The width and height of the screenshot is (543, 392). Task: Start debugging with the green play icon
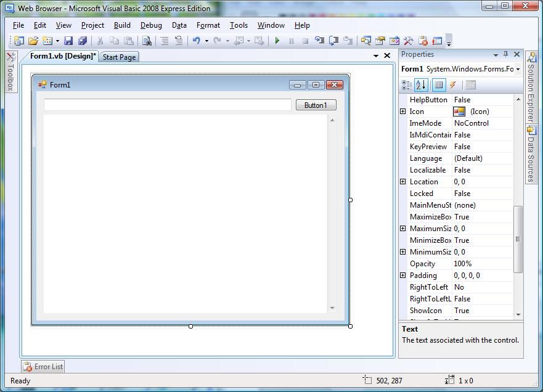tap(277, 41)
